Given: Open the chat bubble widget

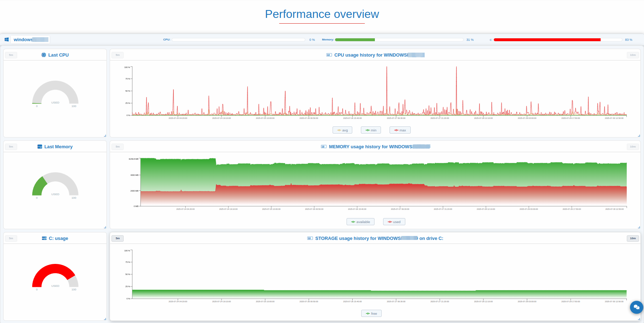Looking at the screenshot, I should point(636,307).
